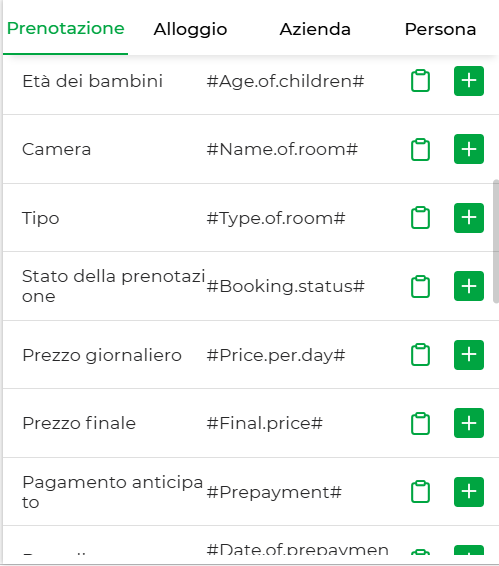Select the Persona tab
The image size is (499, 566).
pyautogui.click(x=440, y=29)
